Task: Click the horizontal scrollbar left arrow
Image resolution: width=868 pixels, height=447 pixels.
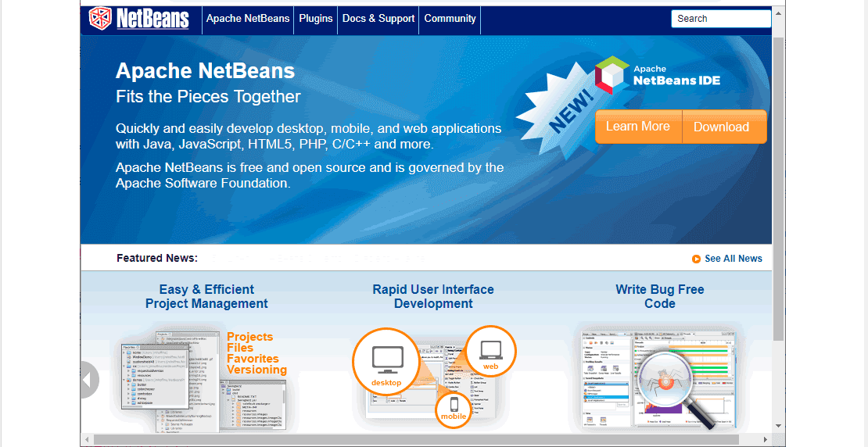Action: tap(86, 439)
